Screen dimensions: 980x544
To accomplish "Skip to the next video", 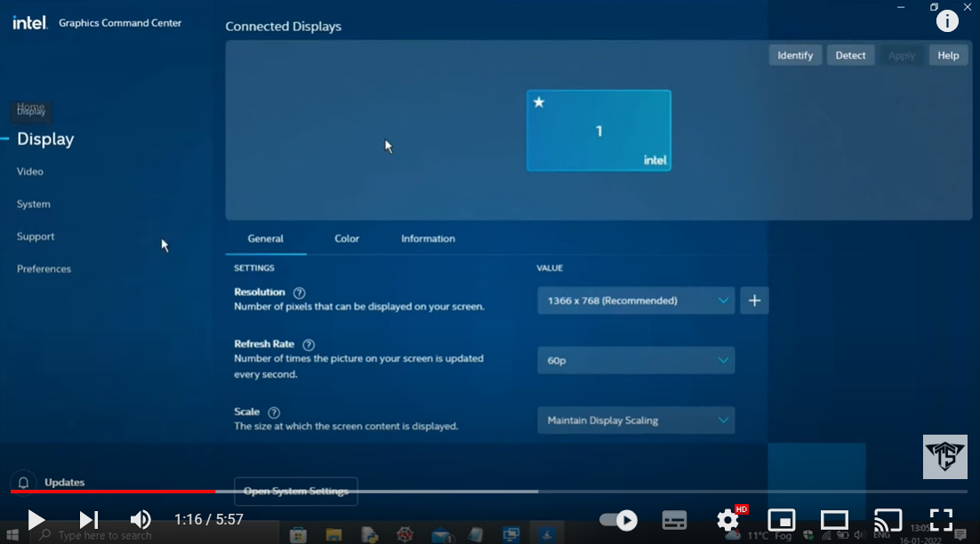I will pos(88,519).
